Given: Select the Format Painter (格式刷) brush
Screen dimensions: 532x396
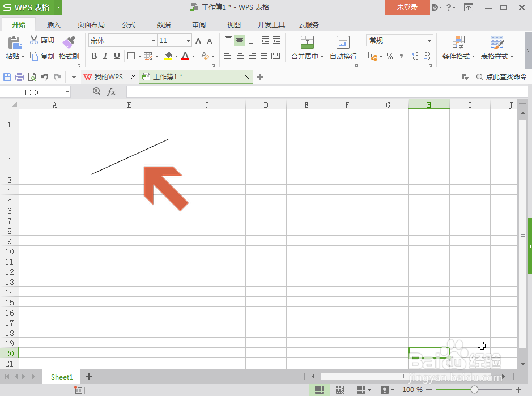Looking at the screenshot, I should (69, 42).
